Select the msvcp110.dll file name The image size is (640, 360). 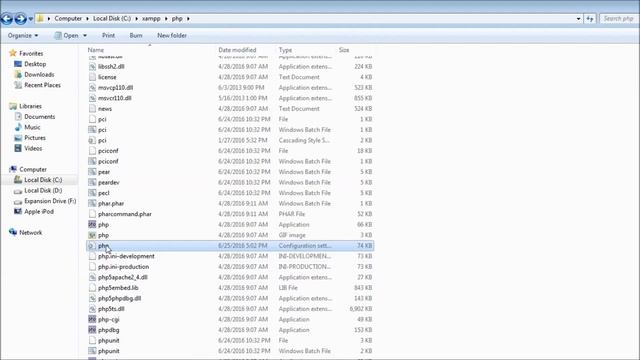click(x=115, y=88)
